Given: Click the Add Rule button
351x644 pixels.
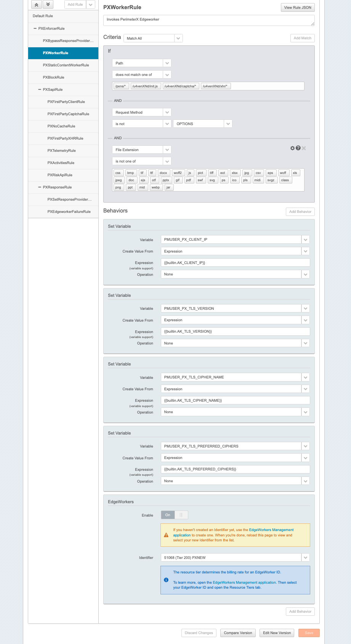Looking at the screenshot, I should (x=75, y=5).
